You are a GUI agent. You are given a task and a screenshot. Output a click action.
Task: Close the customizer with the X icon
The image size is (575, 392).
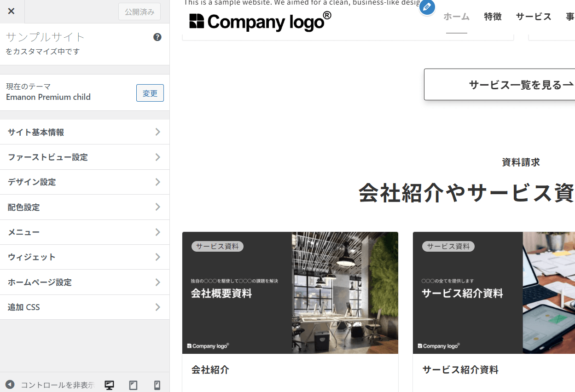pyautogui.click(x=12, y=12)
